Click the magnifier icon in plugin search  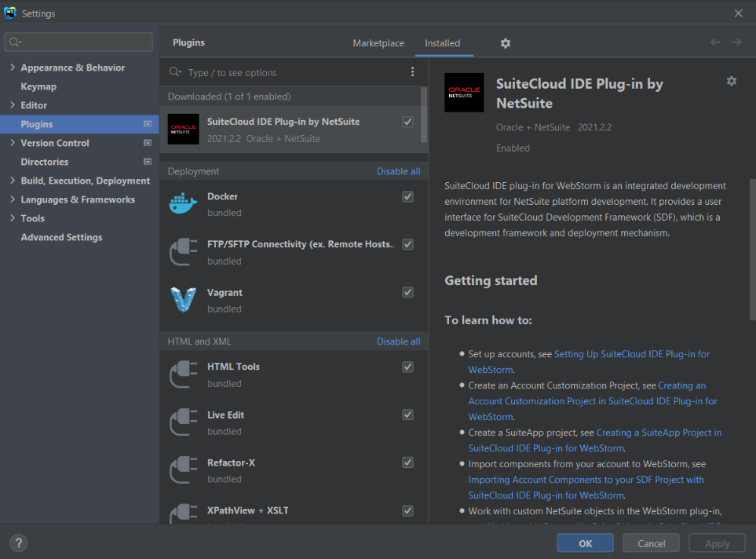pos(175,72)
